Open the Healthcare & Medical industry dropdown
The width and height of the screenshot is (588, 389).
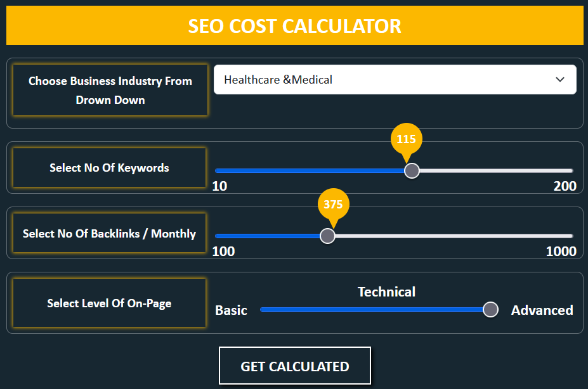tap(381, 80)
